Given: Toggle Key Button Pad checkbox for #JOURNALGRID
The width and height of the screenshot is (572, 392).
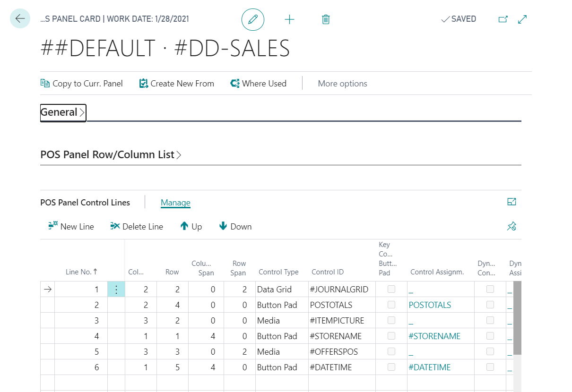Looking at the screenshot, I should coord(391,289).
